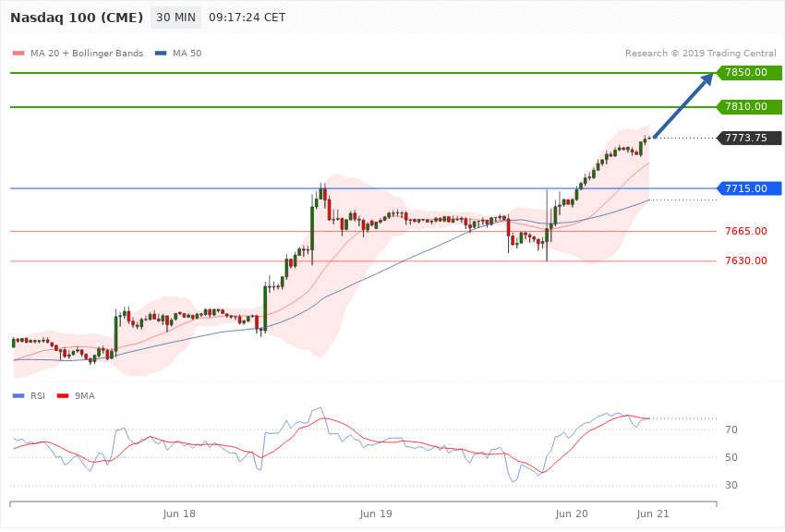Image resolution: width=785 pixels, height=532 pixels.
Task: Click the RSI 50 axis value
Action: [x=731, y=457]
